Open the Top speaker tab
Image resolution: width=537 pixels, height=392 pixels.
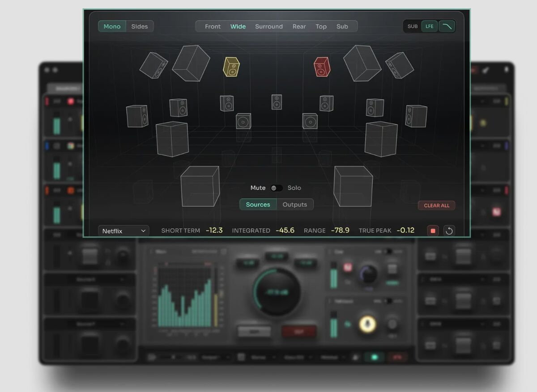321,26
